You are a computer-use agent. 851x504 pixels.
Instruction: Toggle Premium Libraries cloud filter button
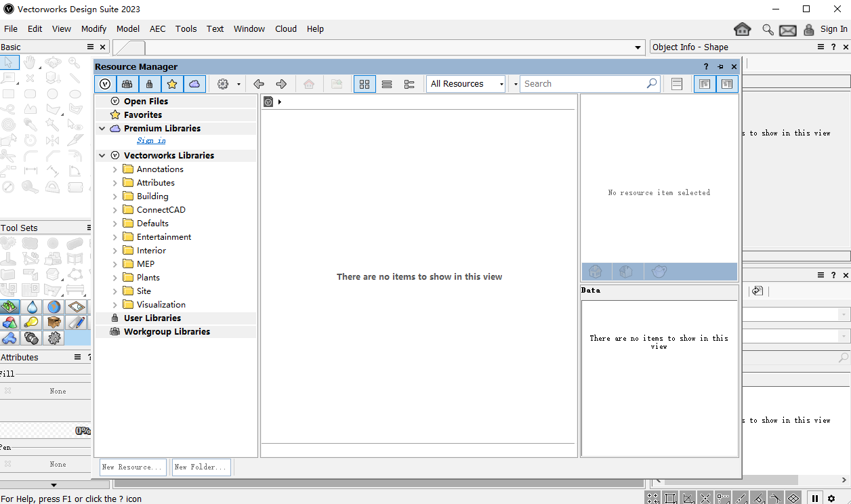(x=194, y=84)
